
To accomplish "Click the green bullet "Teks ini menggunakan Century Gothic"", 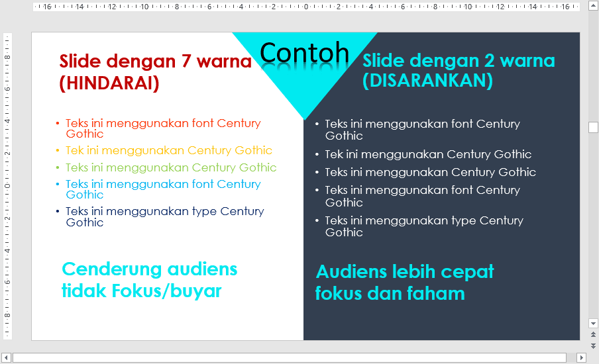I will 171,167.
